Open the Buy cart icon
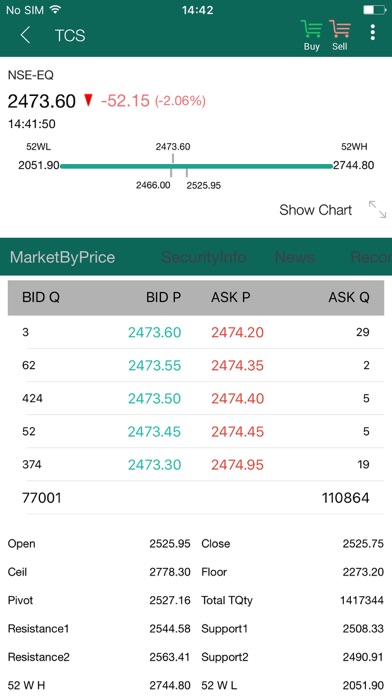 [312, 36]
